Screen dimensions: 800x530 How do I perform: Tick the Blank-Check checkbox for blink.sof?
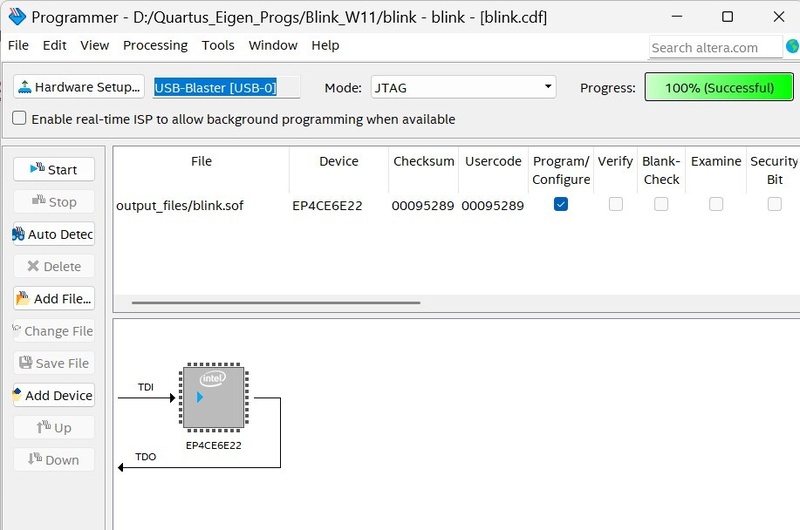click(661, 205)
